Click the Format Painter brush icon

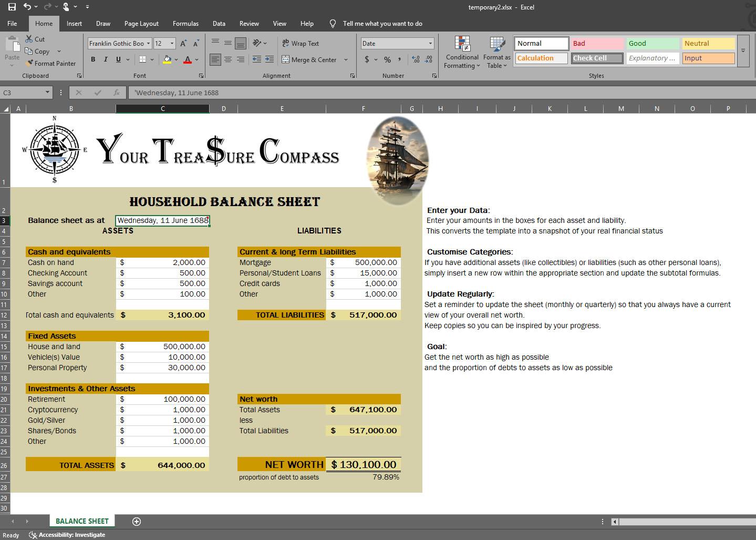29,63
